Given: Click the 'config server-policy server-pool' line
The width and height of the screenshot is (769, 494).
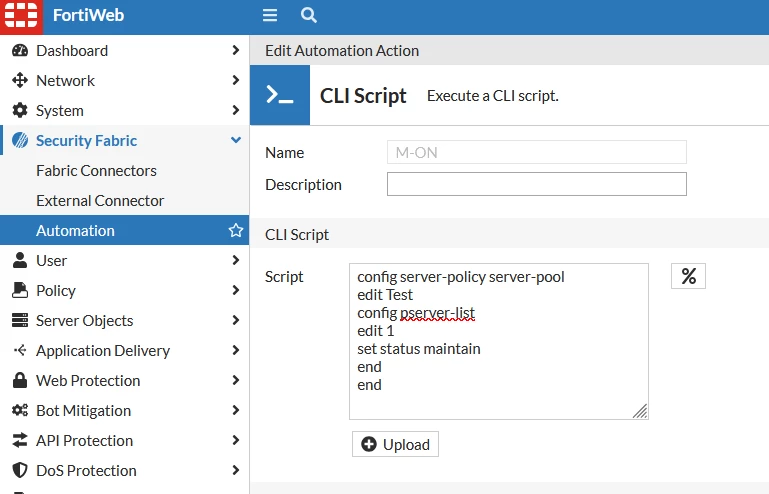Looking at the screenshot, I should point(461,277).
